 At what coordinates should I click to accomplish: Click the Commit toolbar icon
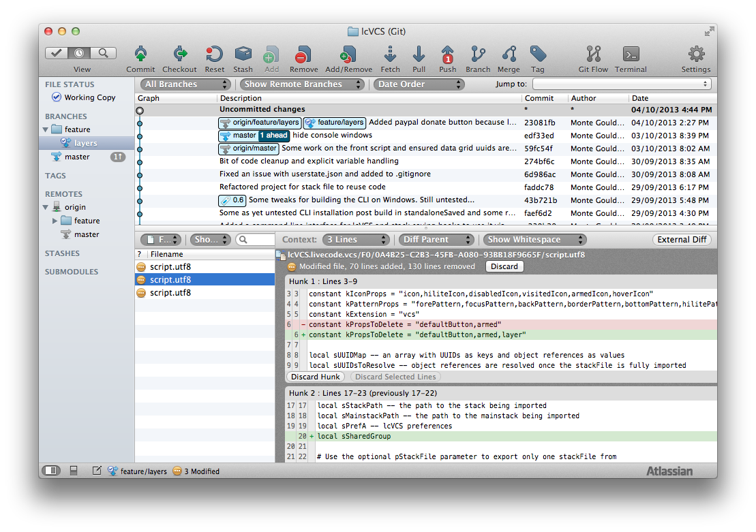click(141, 54)
